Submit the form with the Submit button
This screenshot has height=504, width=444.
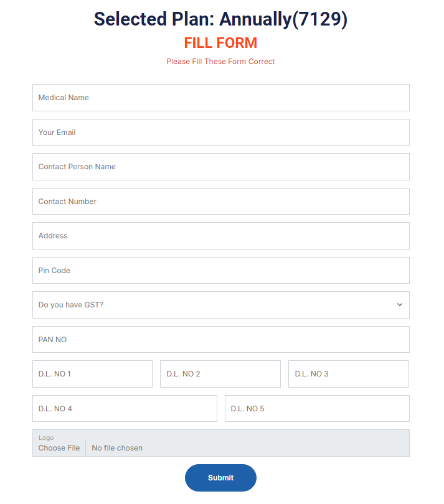pyautogui.click(x=220, y=478)
